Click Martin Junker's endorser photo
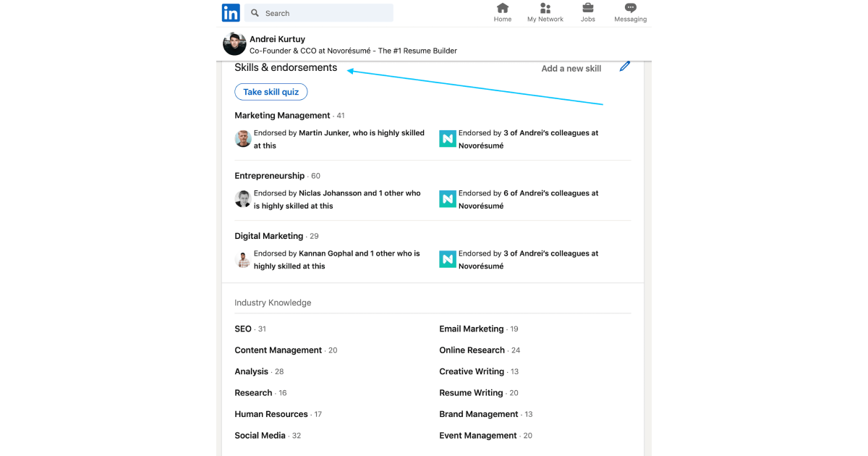Image resolution: width=868 pixels, height=456 pixels. (243, 139)
